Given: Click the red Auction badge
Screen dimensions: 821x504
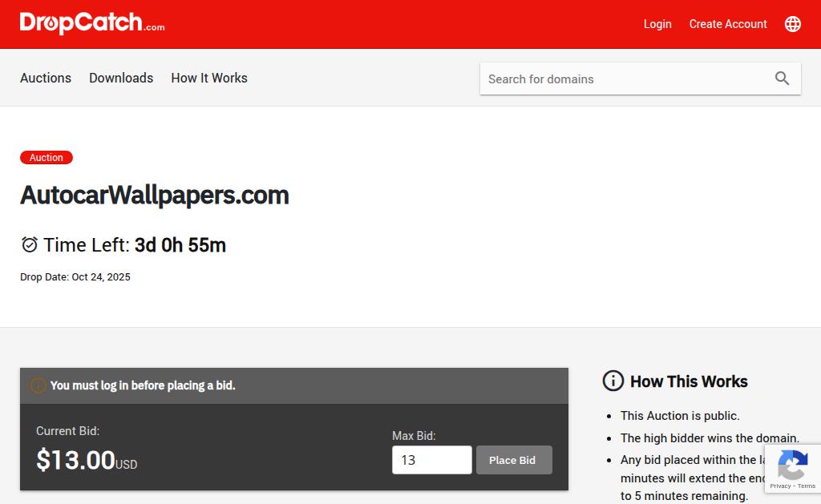Looking at the screenshot, I should [46, 158].
